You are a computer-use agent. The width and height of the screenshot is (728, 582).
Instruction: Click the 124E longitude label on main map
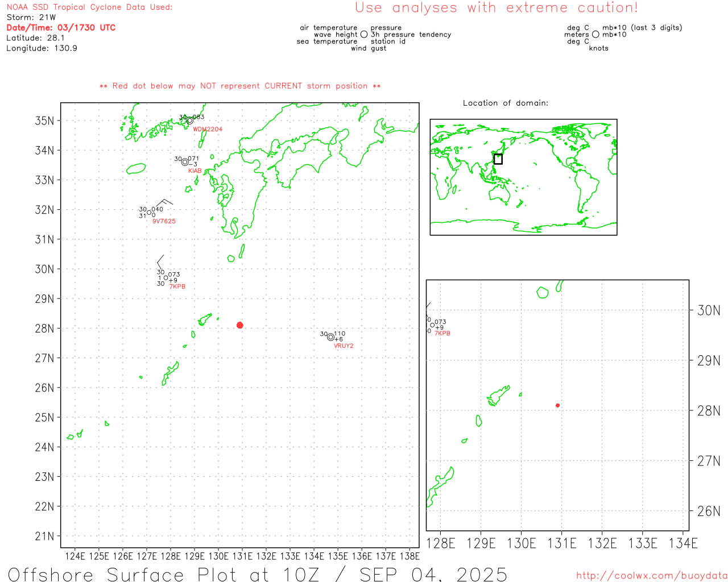coord(75,556)
